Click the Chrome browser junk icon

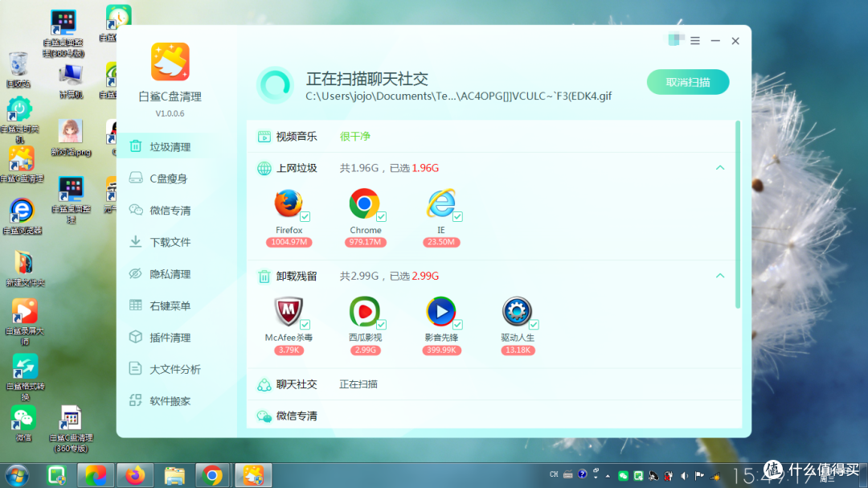tap(364, 203)
